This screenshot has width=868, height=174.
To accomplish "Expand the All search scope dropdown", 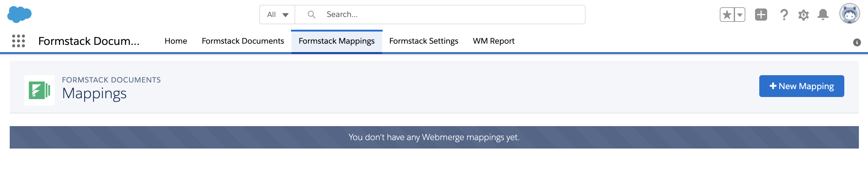I will tap(277, 15).
